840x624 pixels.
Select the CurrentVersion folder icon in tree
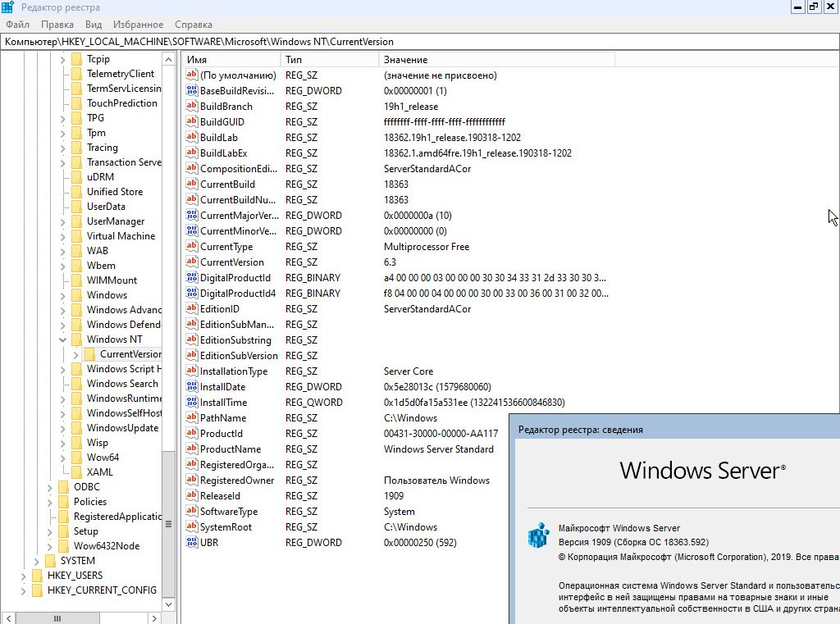point(89,354)
